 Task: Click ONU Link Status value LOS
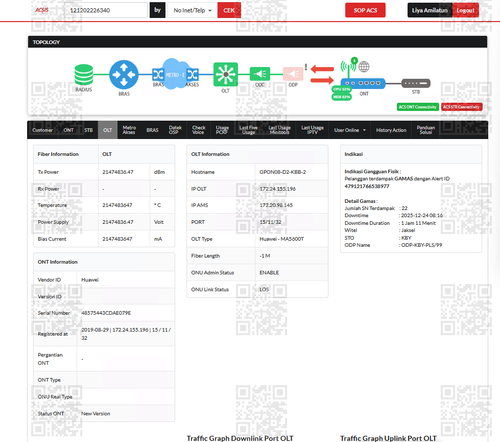(x=264, y=289)
